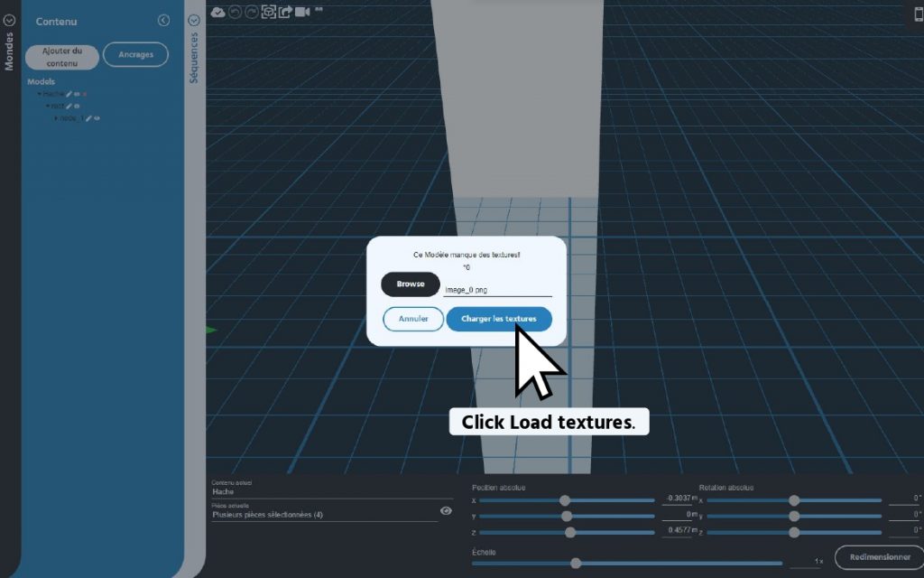Click the share export arrow icon
Screen dimensions: 924x578
[285, 12]
